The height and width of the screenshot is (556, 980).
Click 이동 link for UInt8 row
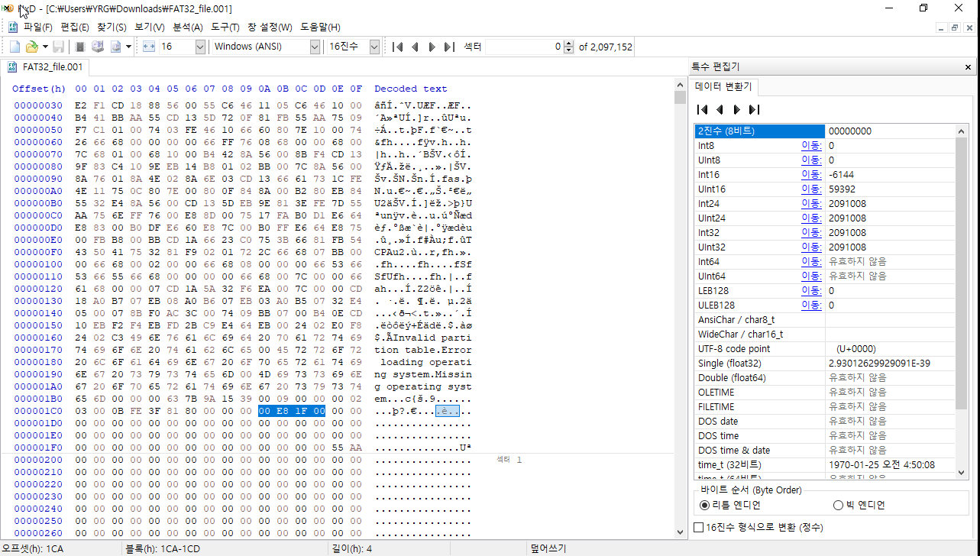[x=811, y=160]
